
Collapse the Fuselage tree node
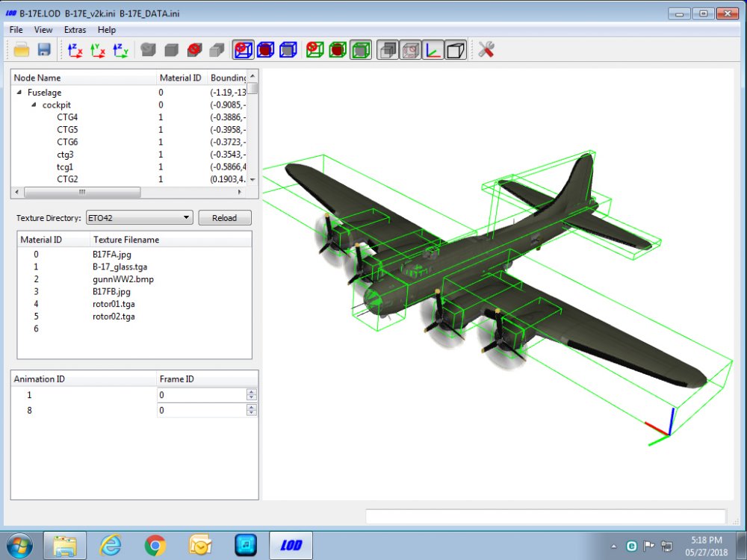tap(19, 93)
